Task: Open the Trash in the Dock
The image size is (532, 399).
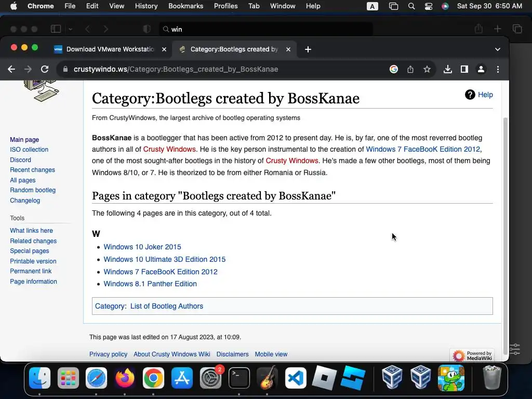Action: coord(491,378)
